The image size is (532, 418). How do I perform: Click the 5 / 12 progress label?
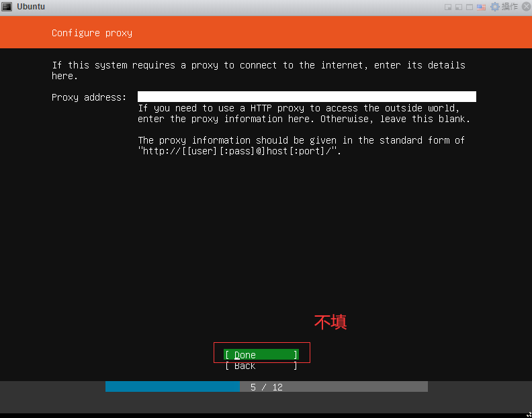266,387
